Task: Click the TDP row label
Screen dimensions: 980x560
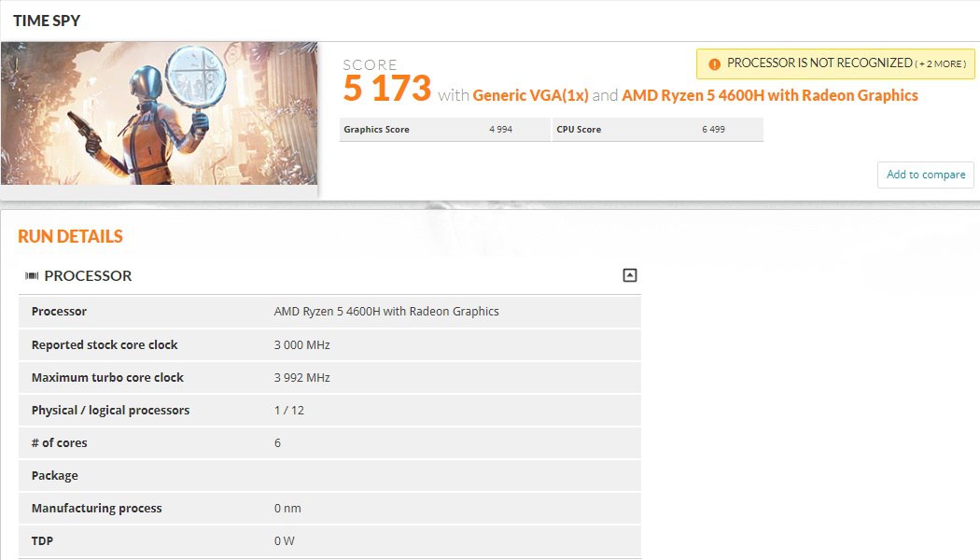Action: (43, 540)
